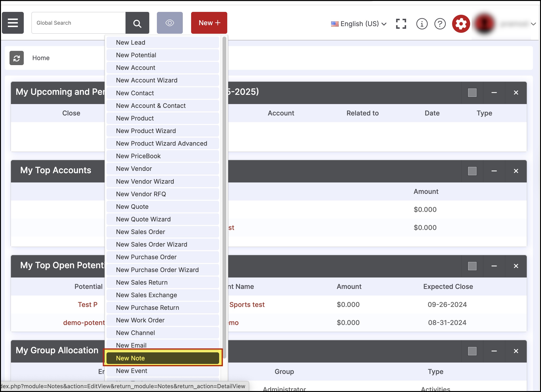Image resolution: width=541 pixels, height=392 pixels.
Task: Click the Home refresh icon
Action: coord(16,58)
